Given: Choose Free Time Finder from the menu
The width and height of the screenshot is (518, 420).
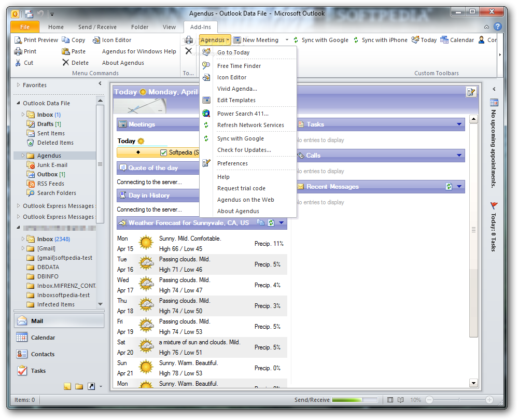Looking at the screenshot, I should 248,66.
